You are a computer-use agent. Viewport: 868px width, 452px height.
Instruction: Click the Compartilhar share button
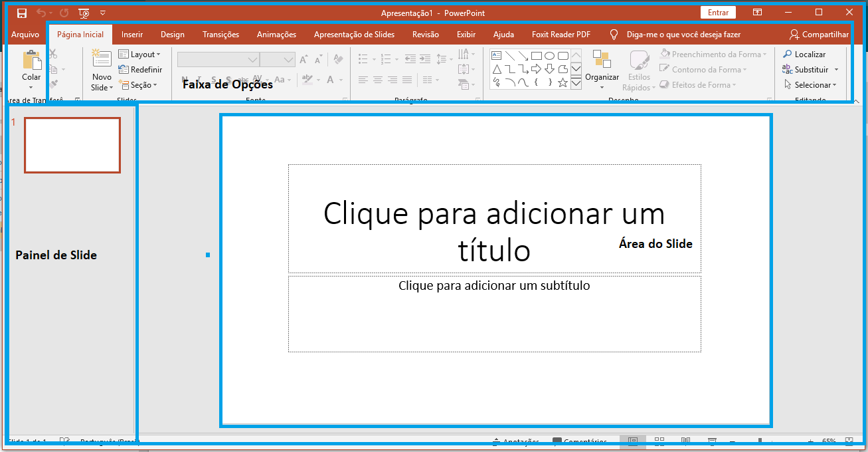tap(819, 35)
